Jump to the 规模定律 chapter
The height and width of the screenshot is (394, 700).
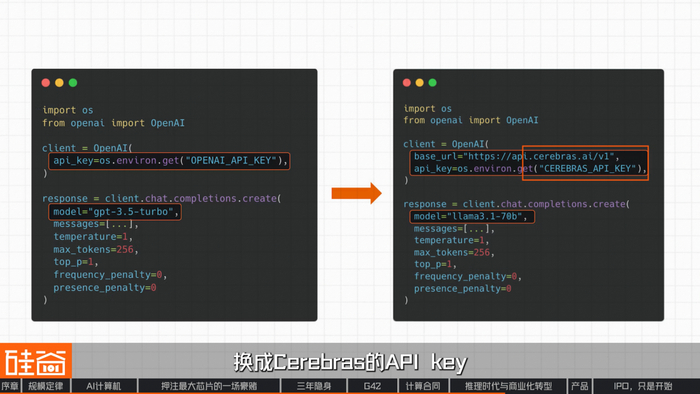46,386
